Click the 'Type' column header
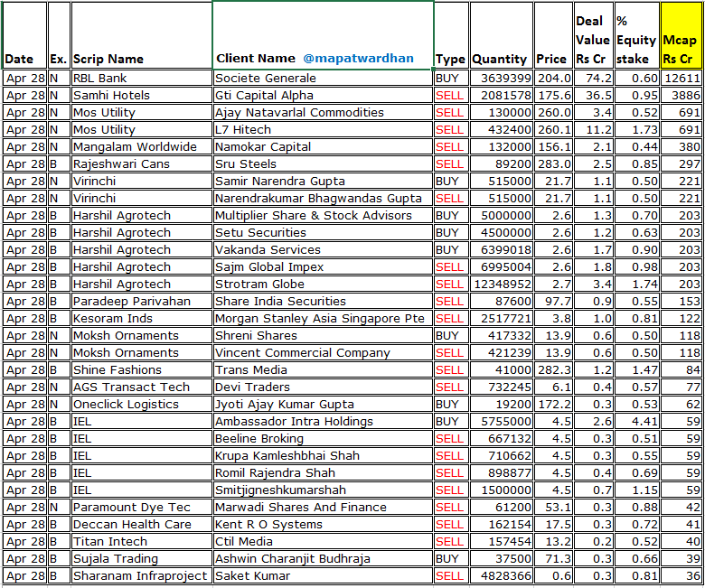The width and height of the screenshot is (705, 588). coord(451,35)
